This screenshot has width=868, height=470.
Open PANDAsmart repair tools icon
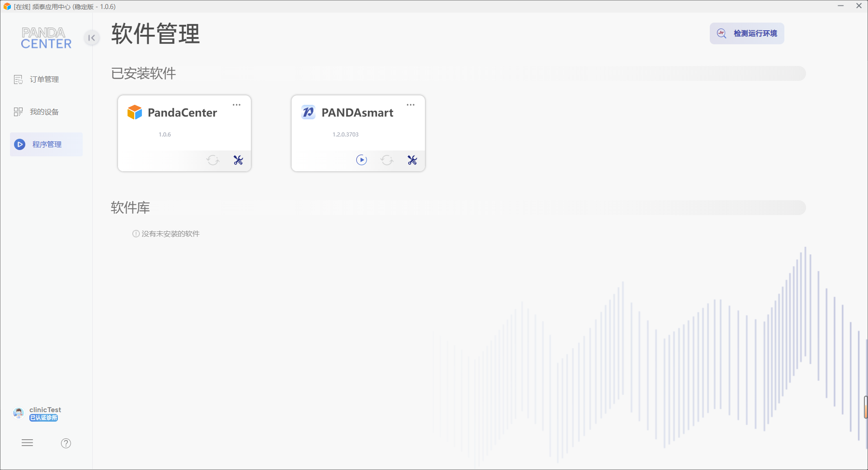coord(412,160)
